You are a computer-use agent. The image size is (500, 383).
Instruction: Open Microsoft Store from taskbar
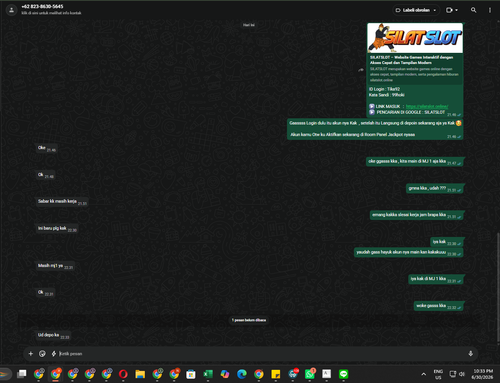pos(191,374)
